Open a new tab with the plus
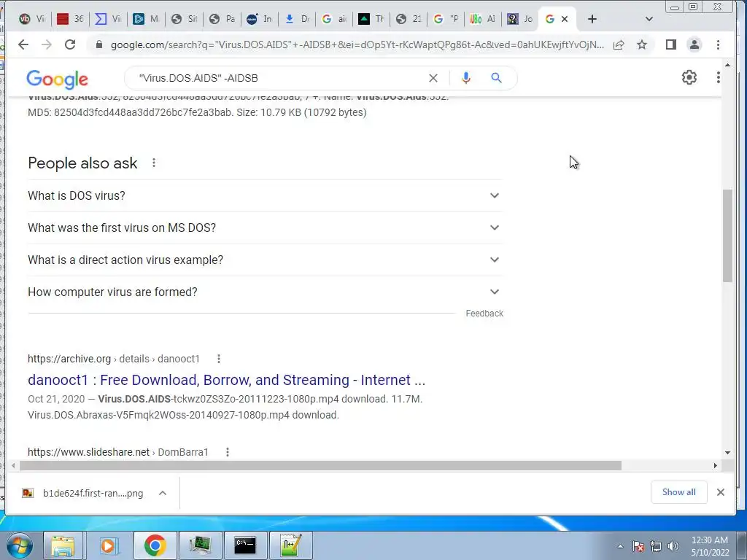 coord(592,19)
